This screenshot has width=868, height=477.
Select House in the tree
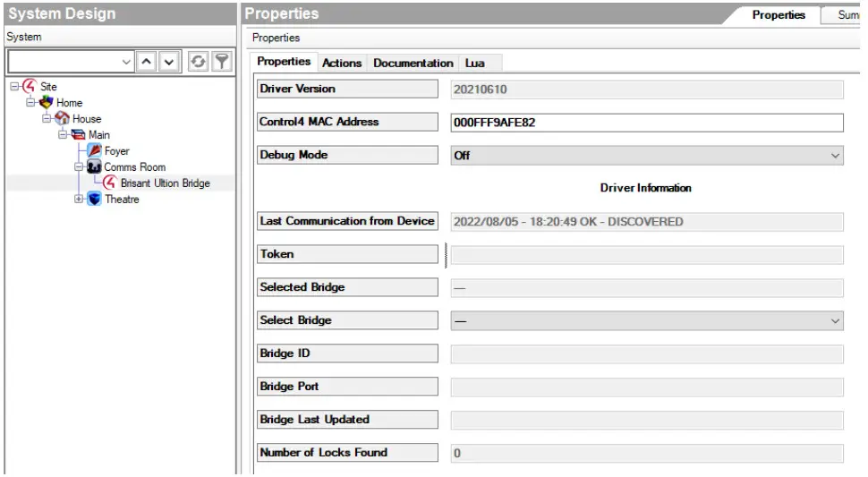click(87, 119)
